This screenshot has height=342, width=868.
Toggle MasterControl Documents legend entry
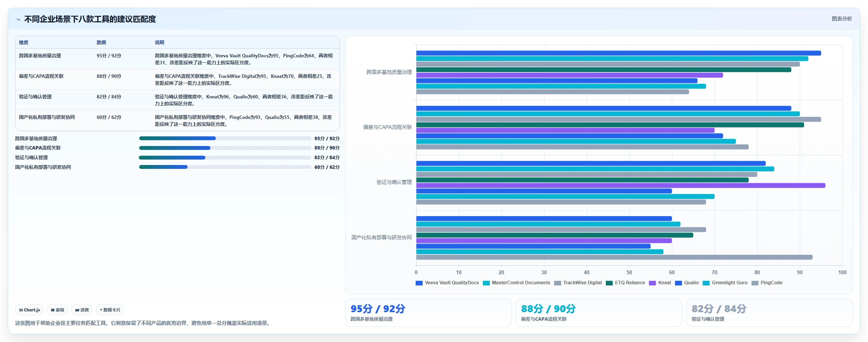[x=517, y=283]
